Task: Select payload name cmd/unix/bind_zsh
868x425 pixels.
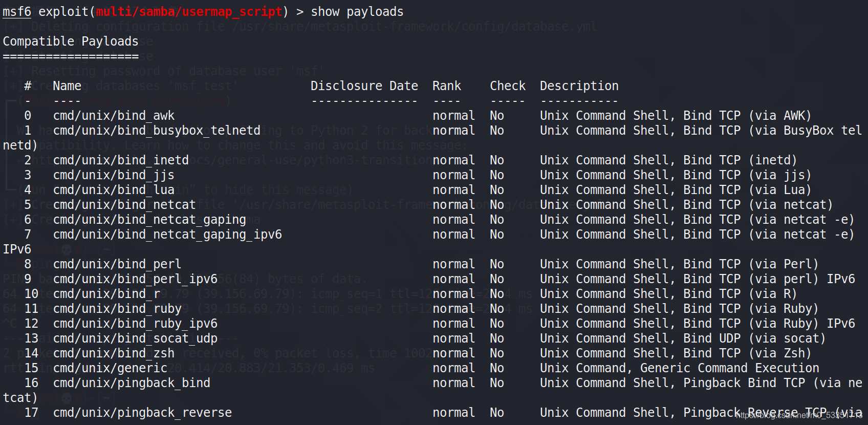Action: click(x=114, y=353)
